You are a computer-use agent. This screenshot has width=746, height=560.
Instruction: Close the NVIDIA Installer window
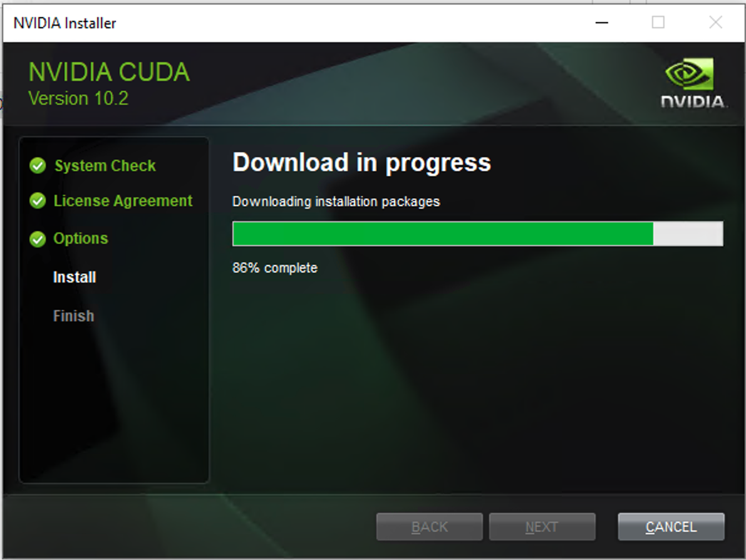(x=715, y=23)
